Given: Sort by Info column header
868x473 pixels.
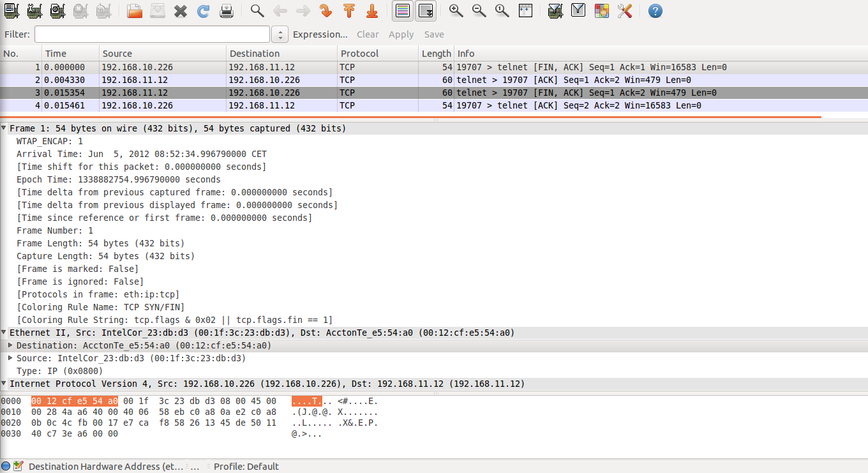Looking at the screenshot, I should coord(661,54).
